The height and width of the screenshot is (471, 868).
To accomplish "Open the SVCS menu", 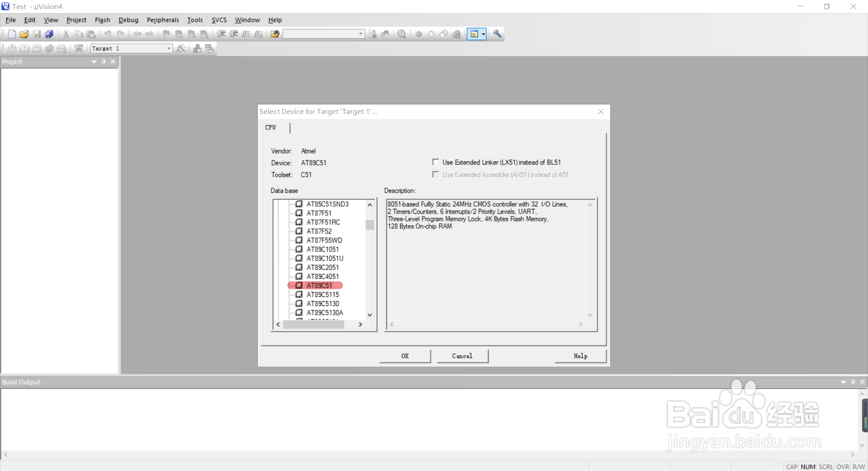I will point(219,20).
